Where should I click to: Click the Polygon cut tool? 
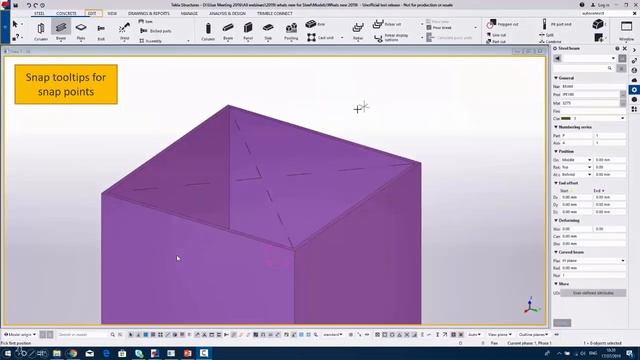point(502,24)
